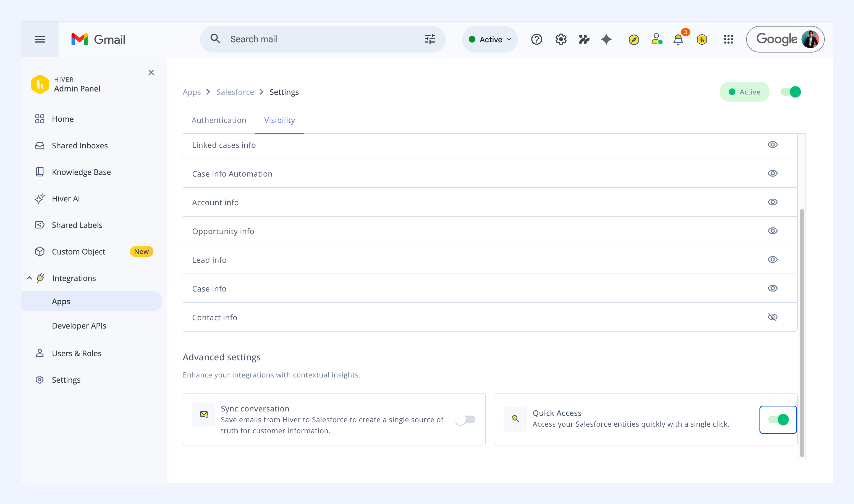Click the Quick Access title
Image resolution: width=854 pixels, height=504 pixels.
tap(557, 413)
